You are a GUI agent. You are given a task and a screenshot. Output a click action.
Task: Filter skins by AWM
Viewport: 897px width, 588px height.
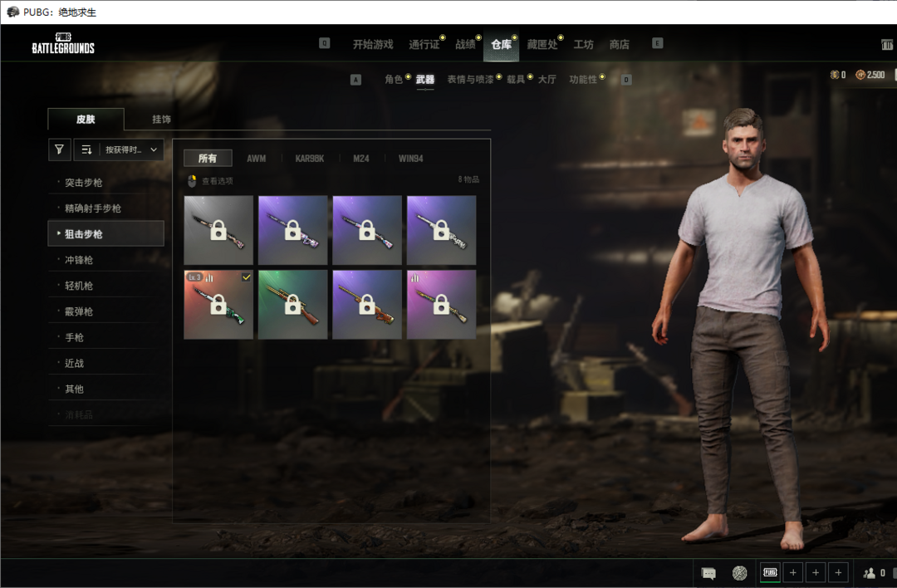tap(257, 159)
